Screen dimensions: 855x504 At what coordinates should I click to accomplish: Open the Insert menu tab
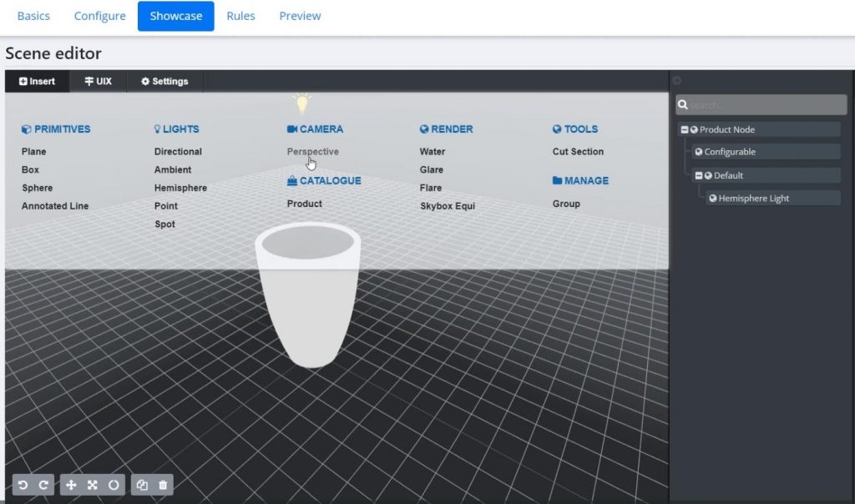click(37, 81)
